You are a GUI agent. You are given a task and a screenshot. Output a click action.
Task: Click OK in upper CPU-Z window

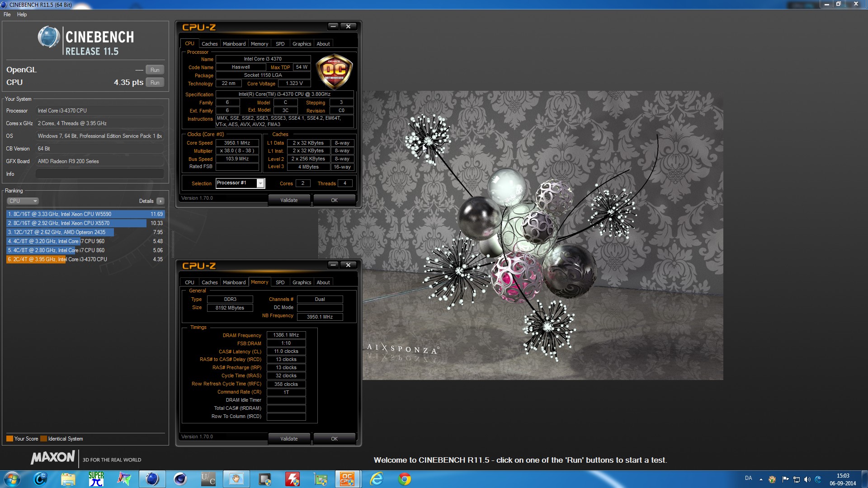coord(334,200)
